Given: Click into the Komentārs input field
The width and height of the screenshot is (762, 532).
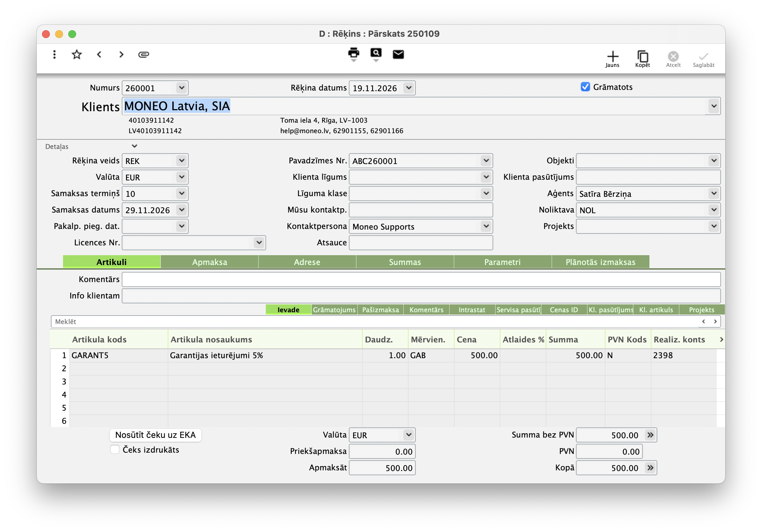Looking at the screenshot, I should [421, 279].
